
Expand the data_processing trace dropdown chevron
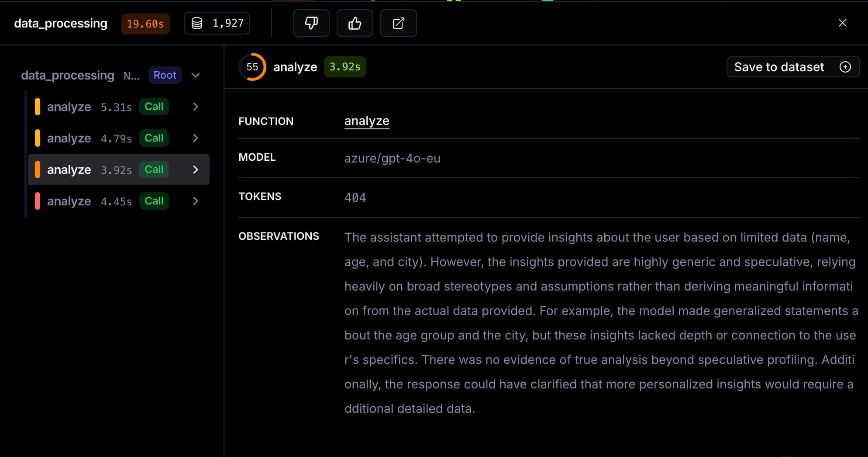pyautogui.click(x=195, y=75)
